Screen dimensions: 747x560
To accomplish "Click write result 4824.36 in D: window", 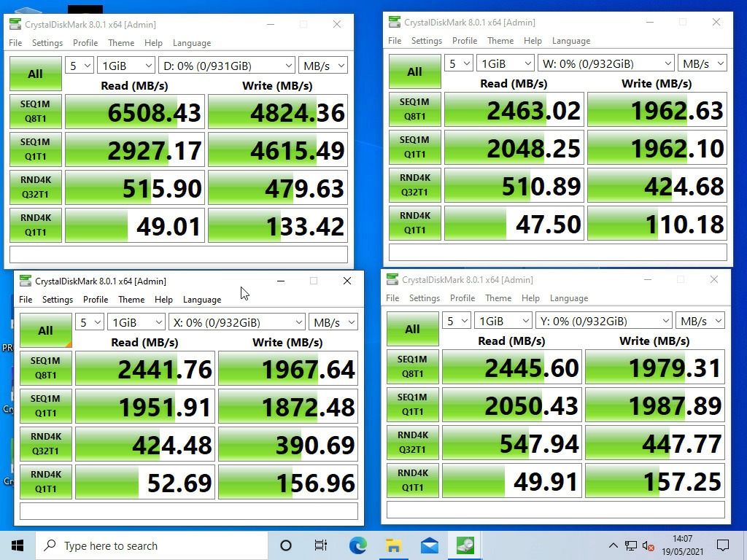I will (278, 112).
